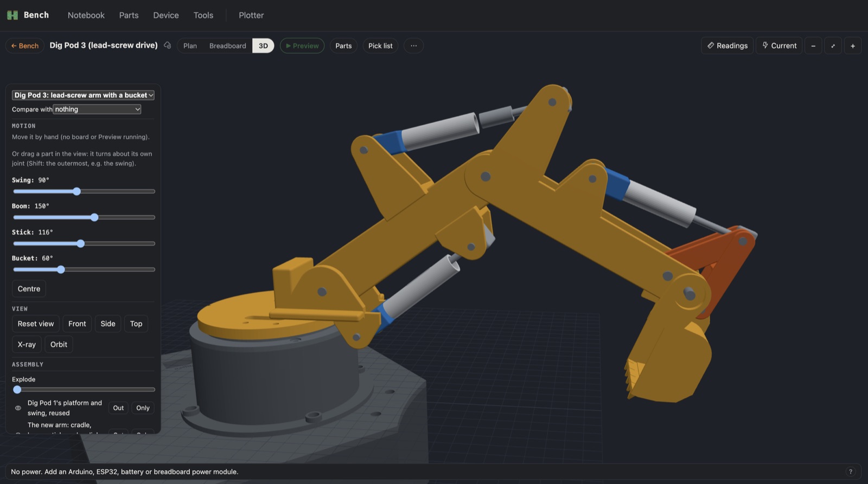Open the Compare with dropdown
This screenshot has width=868, height=484.
tap(97, 109)
